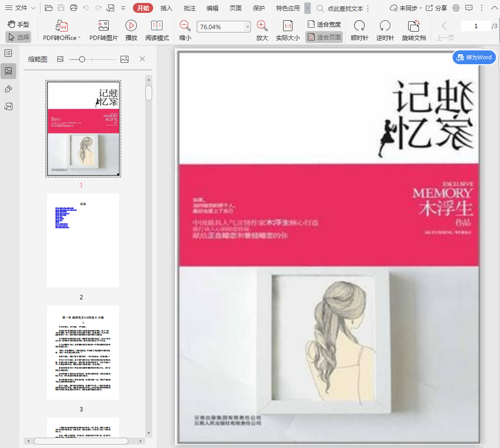
Task: Expand the 文件 menu
Action: [20, 8]
